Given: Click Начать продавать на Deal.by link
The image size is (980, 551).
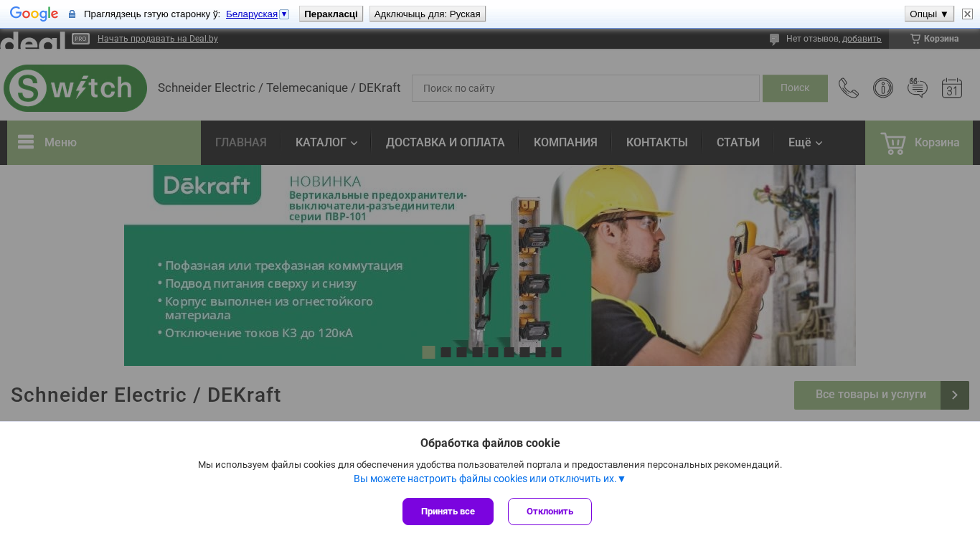Looking at the screenshot, I should [158, 39].
